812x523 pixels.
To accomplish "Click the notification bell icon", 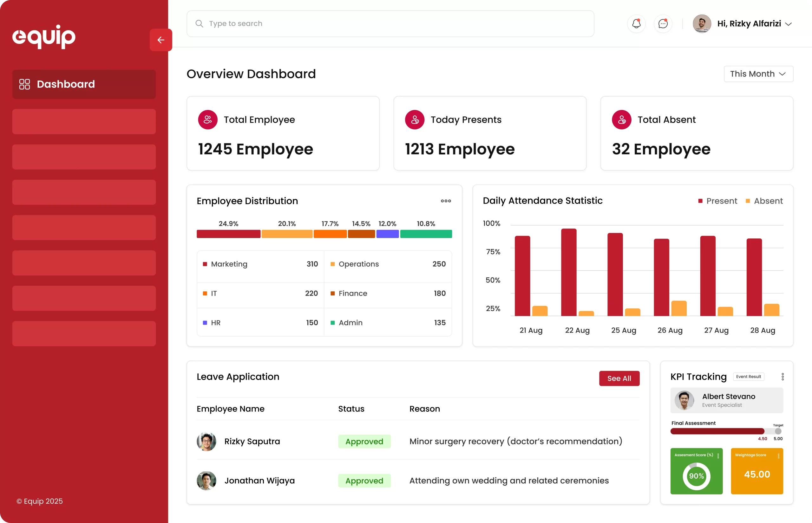I will pyautogui.click(x=636, y=23).
